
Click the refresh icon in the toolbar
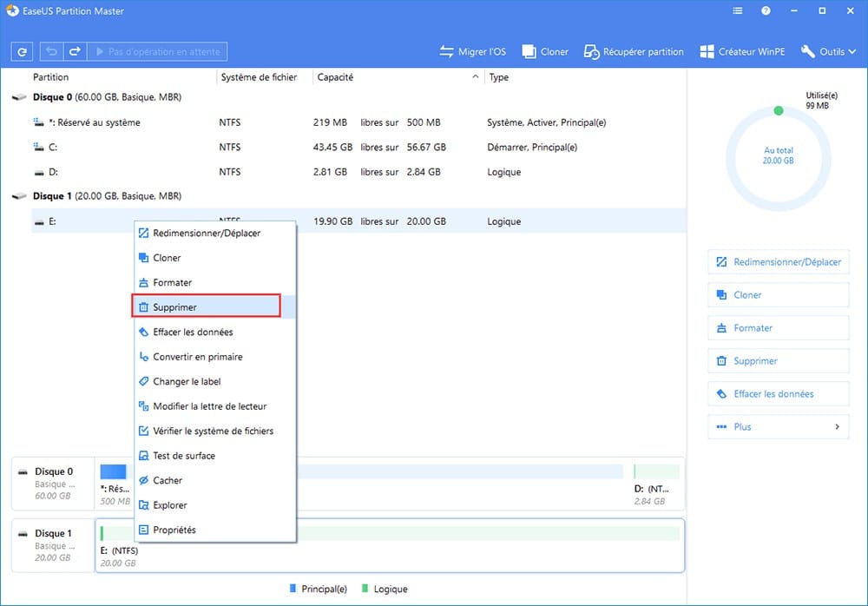[21, 51]
